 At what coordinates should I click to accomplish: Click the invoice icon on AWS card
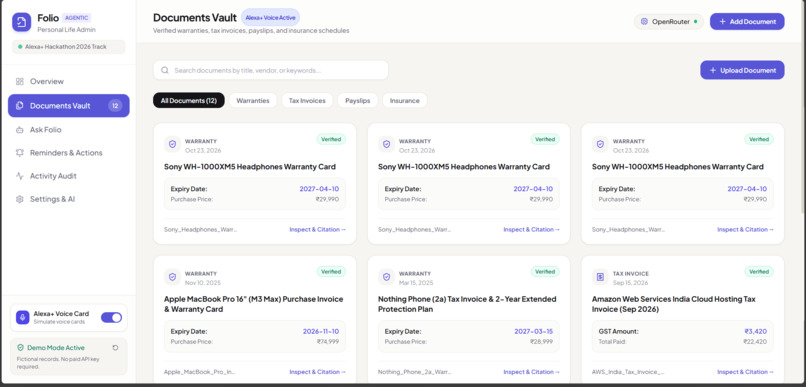[x=600, y=277]
